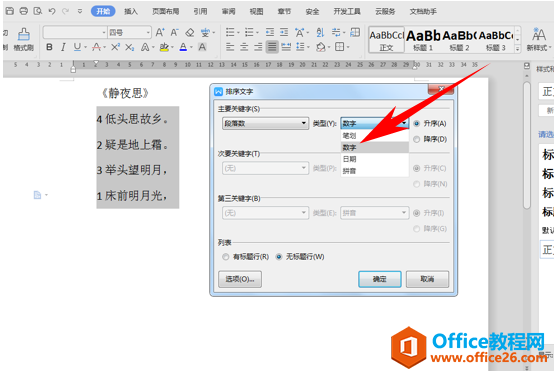Screen dimensions: 554x375
Task: Decrease paragraph indent
Action: pos(270,33)
